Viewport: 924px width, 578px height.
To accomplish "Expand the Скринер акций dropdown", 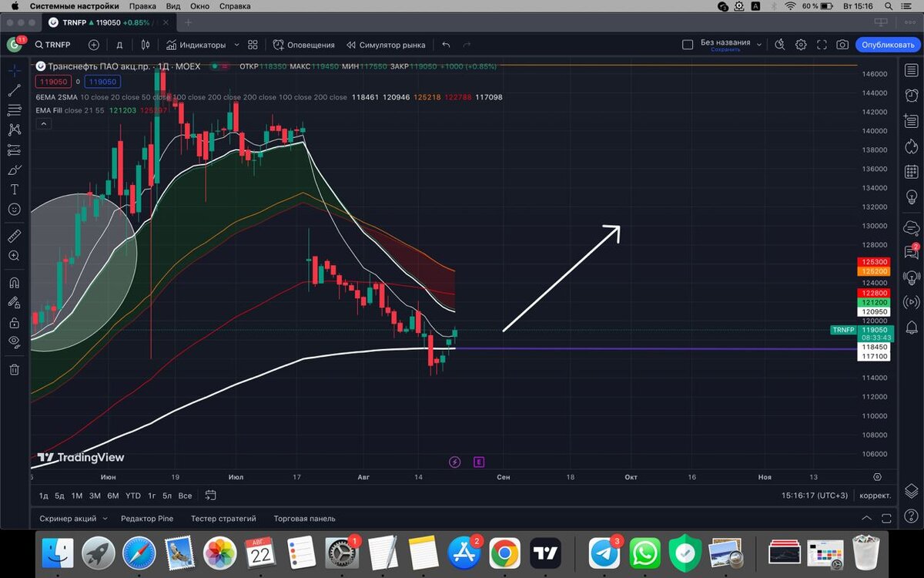I will (x=105, y=519).
